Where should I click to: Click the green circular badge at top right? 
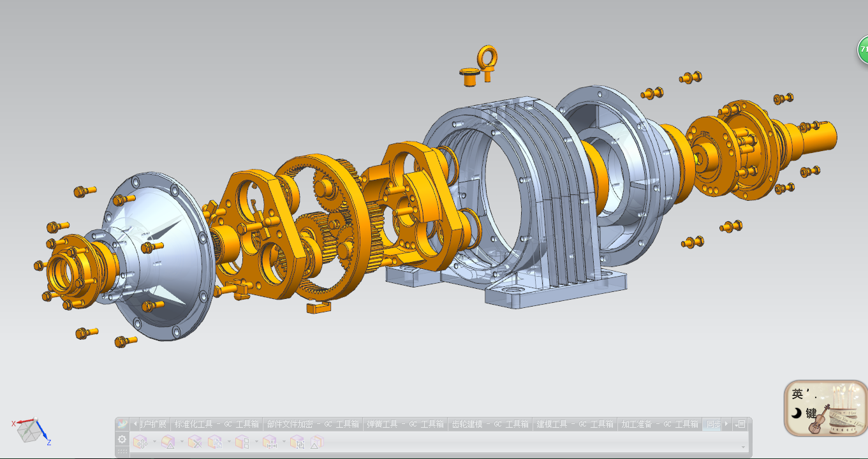point(862,49)
